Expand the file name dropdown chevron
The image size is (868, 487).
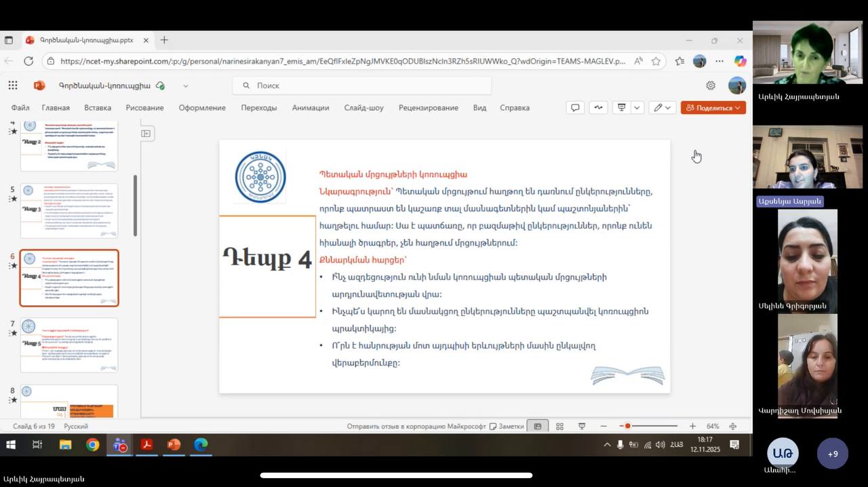coord(185,86)
